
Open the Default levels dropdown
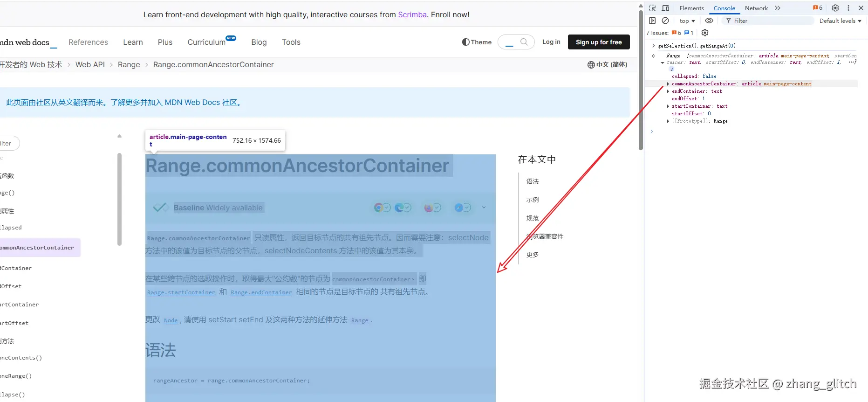pyautogui.click(x=840, y=21)
